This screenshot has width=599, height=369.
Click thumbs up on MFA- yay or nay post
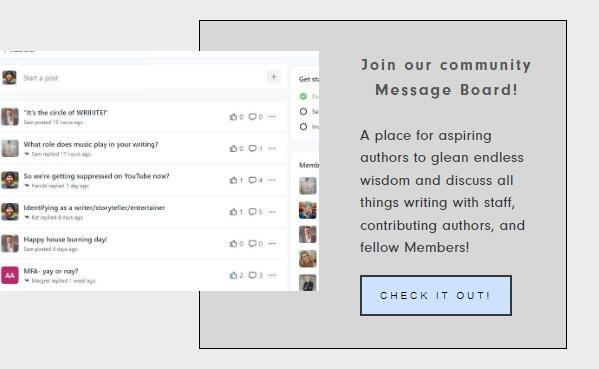tap(233, 275)
